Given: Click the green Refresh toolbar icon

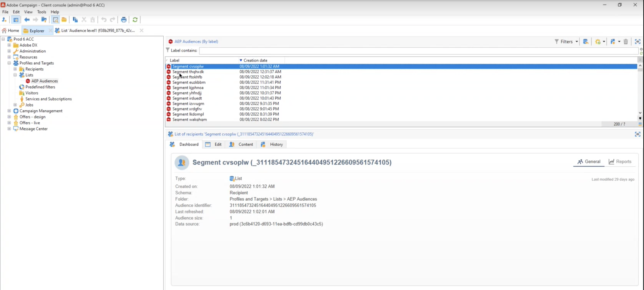Looking at the screenshot, I should pyautogui.click(x=135, y=20).
